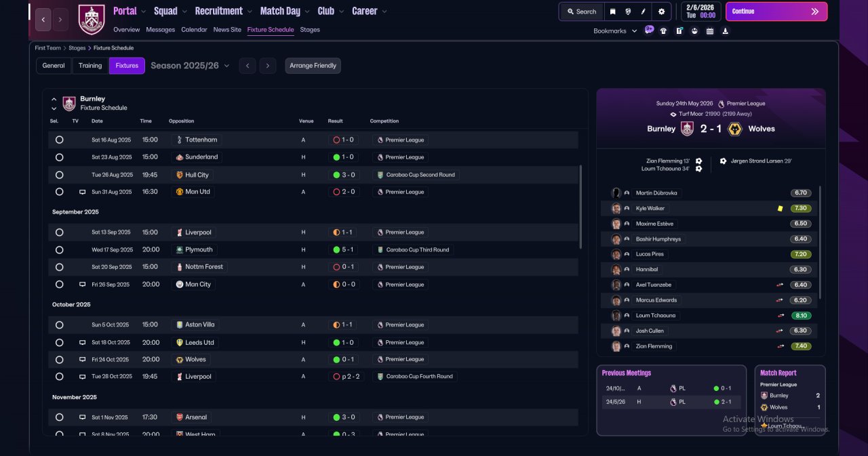
Task: Open the messages chat bubble icon
Action: [649, 30]
